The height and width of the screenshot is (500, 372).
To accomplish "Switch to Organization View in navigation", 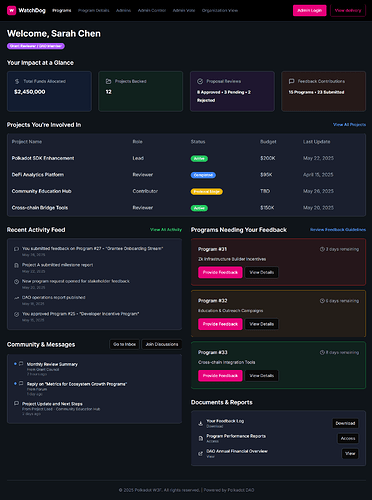I will click(220, 10).
